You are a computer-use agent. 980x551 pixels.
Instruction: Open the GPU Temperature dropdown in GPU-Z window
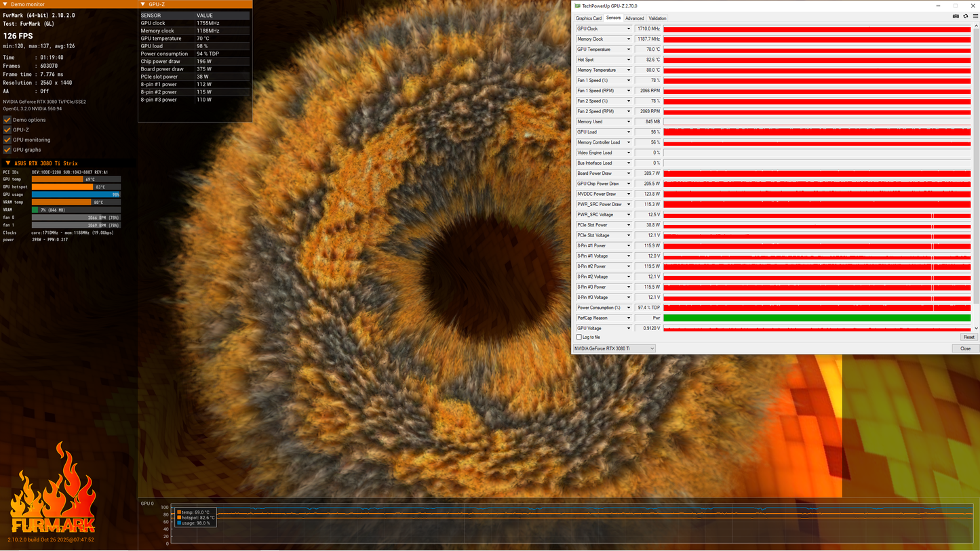click(x=629, y=49)
